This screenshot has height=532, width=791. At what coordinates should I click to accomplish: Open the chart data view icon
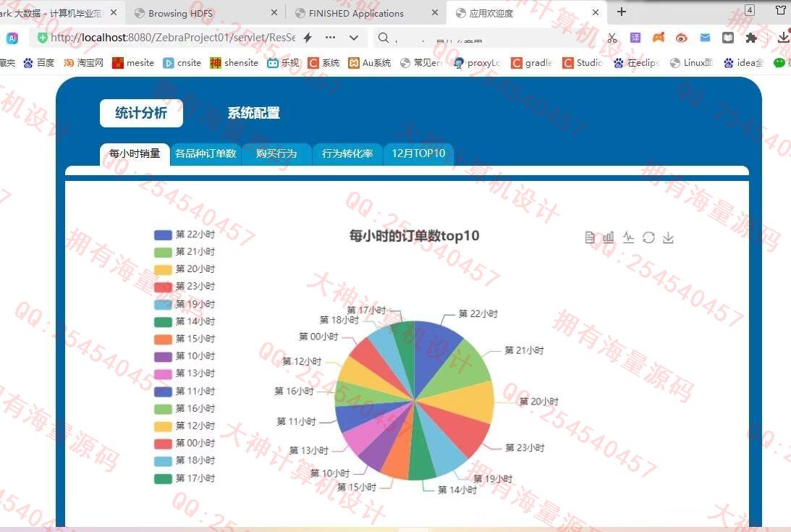(590, 237)
